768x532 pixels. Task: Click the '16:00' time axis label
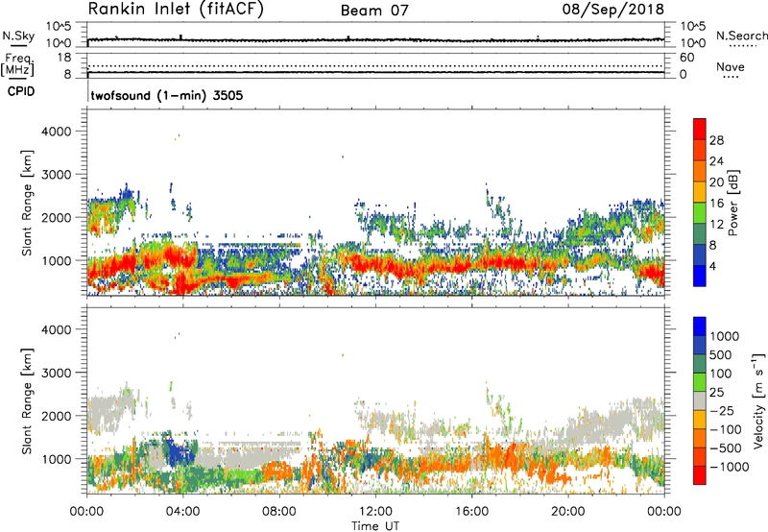pyautogui.click(x=471, y=512)
